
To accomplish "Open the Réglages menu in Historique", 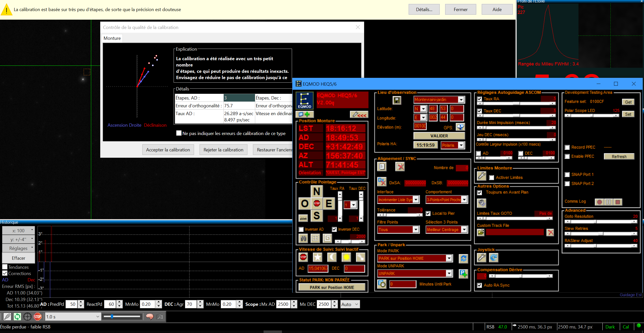I will (19, 248).
